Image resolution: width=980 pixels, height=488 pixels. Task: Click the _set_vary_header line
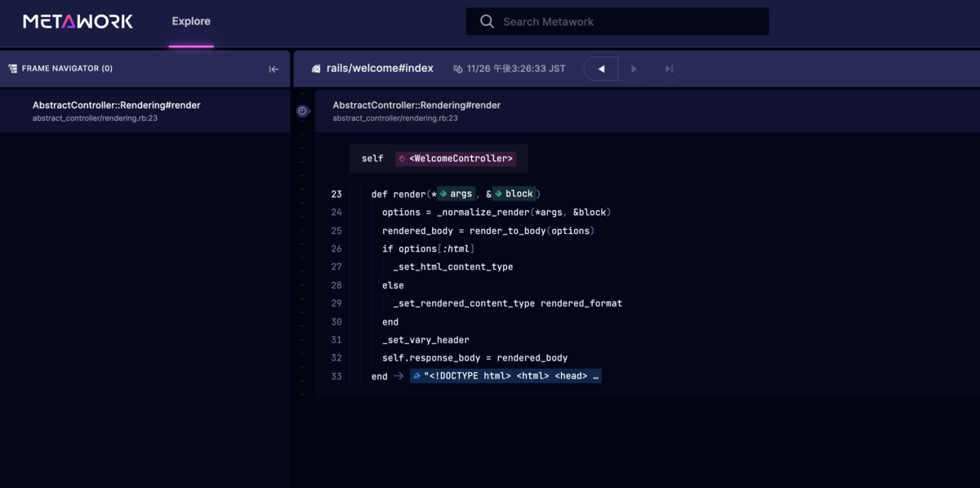pyautogui.click(x=425, y=340)
